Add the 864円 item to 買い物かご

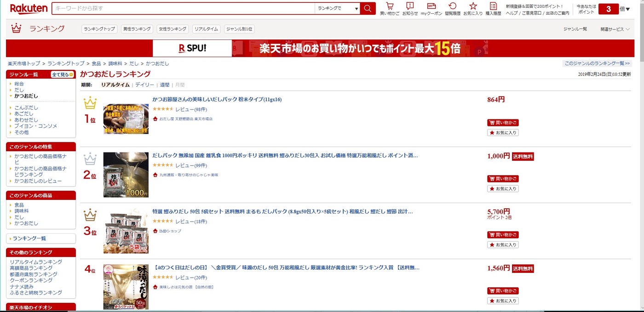[503, 123]
